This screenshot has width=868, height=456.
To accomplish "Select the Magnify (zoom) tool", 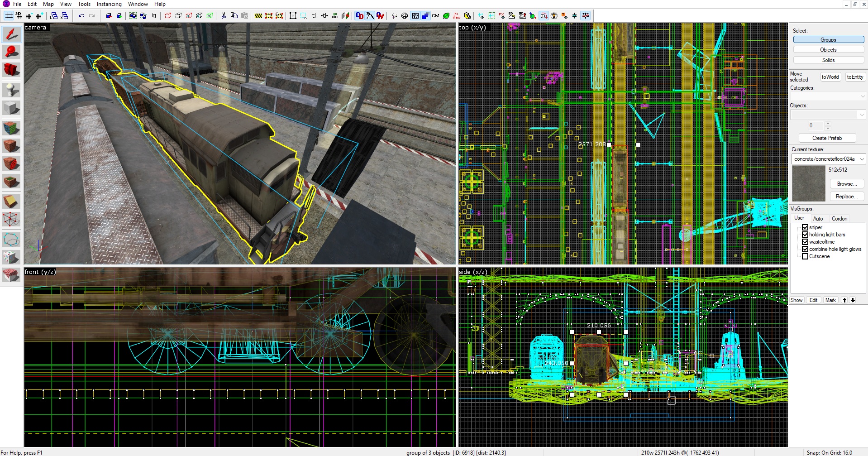I will point(11,52).
